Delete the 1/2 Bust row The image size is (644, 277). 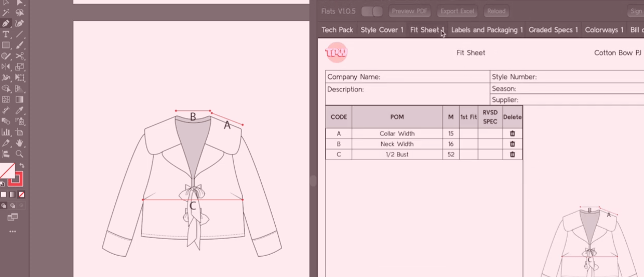coord(513,154)
